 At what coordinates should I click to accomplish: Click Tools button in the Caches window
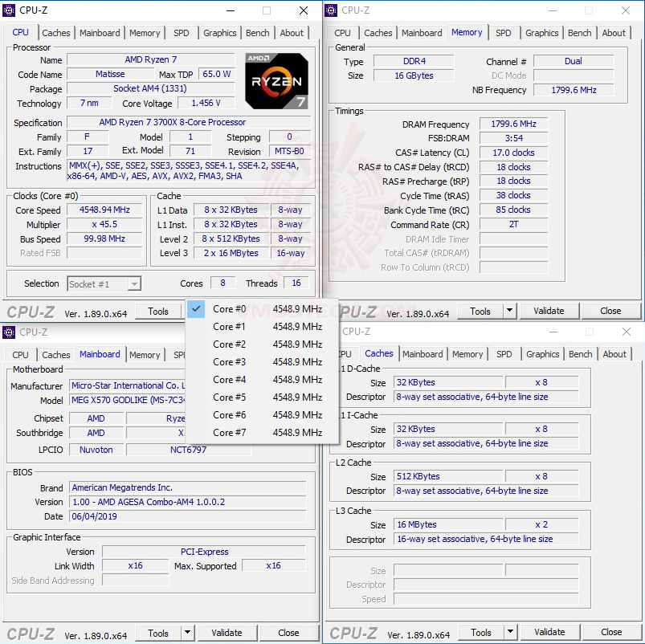tap(481, 633)
